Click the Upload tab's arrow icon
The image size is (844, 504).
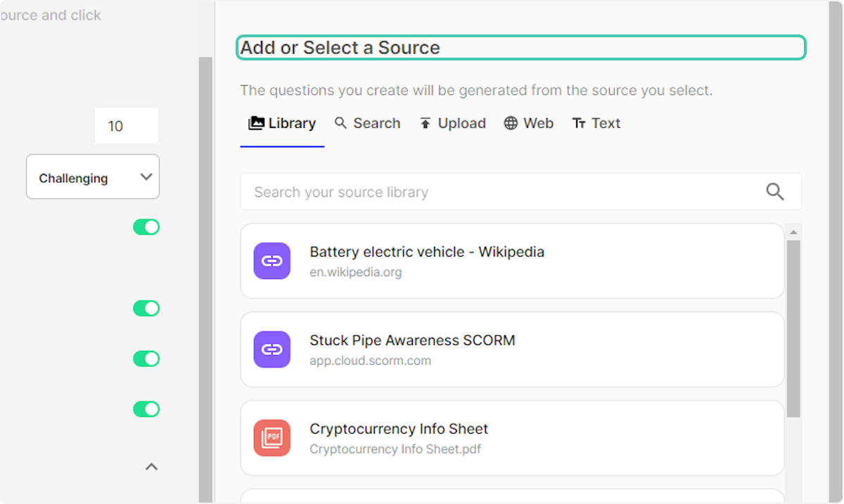point(425,122)
